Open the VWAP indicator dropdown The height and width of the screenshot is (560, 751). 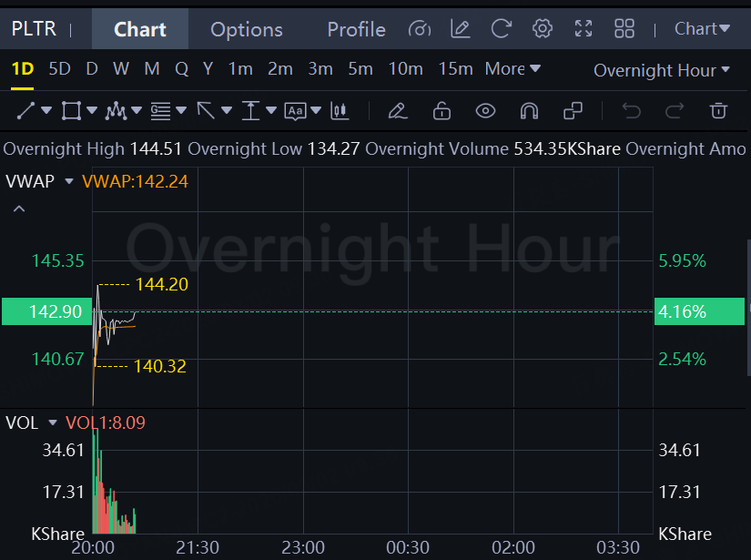tap(66, 181)
